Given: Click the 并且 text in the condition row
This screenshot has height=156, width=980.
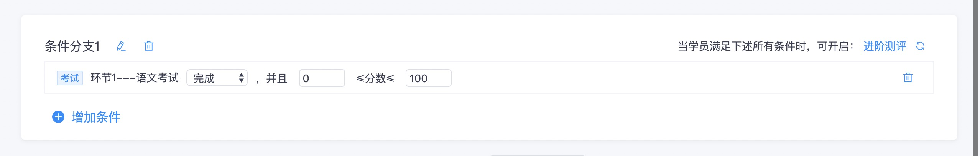Looking at the screenshot, I should click(x=277, y=78).
